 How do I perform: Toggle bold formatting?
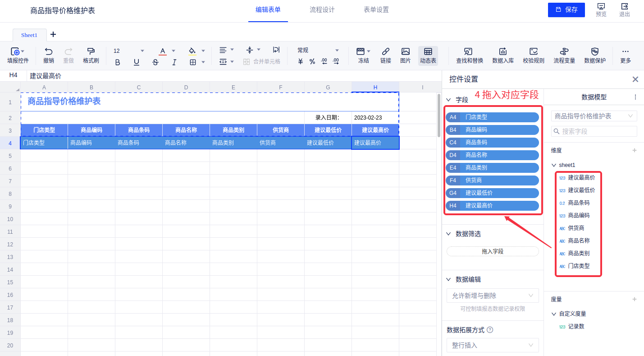click(x=118, y=62)
